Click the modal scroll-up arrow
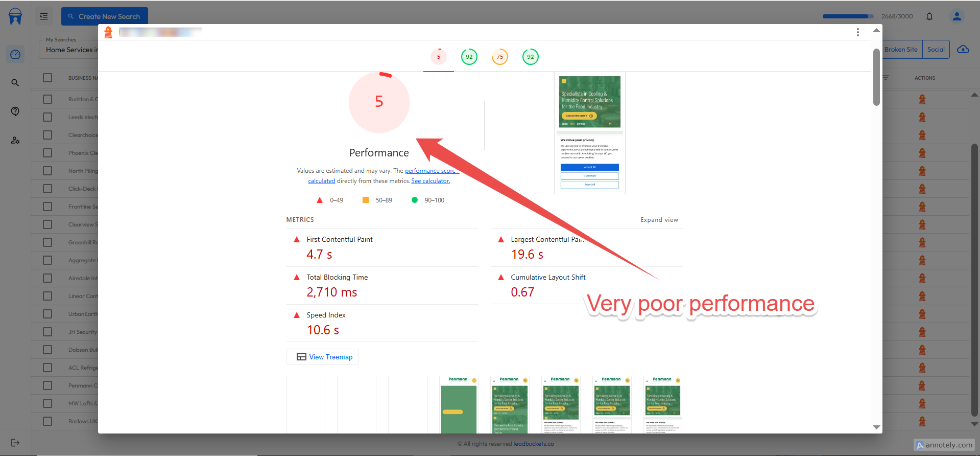980x456 pixels. coord(876,30)
